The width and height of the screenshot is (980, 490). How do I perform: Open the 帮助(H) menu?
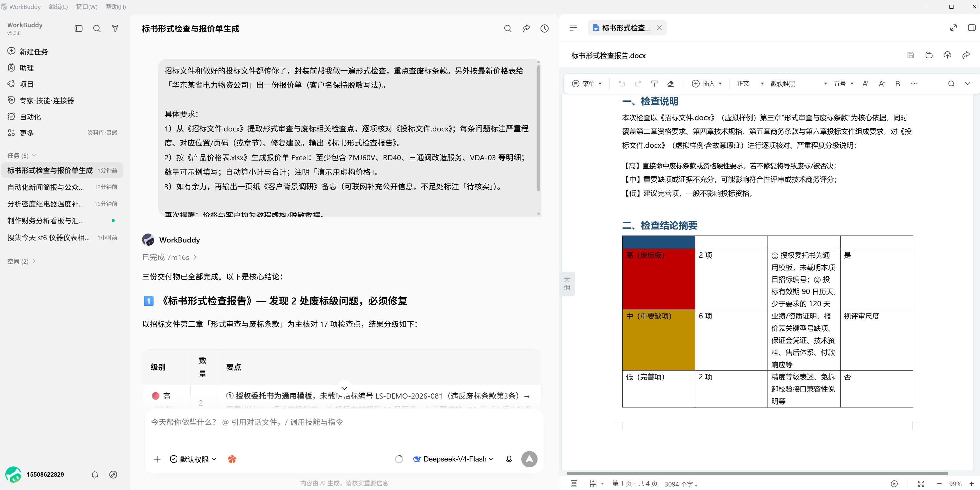click(116, 7)
